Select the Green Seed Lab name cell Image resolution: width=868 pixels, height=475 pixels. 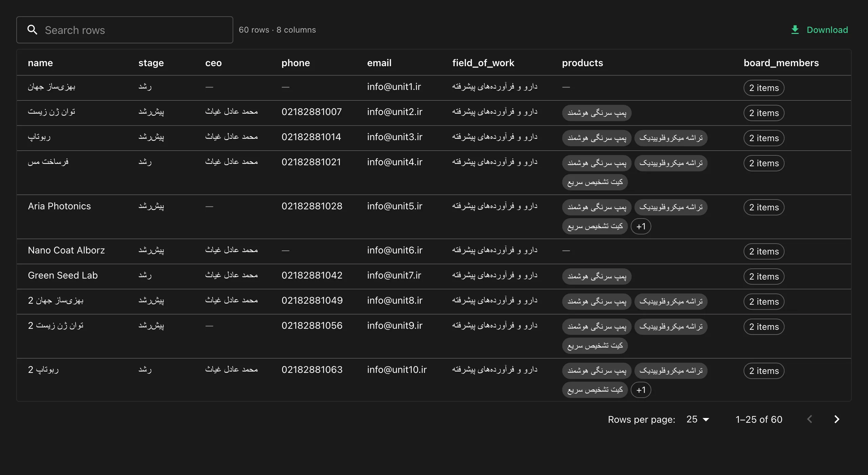[x=63, y=275]
